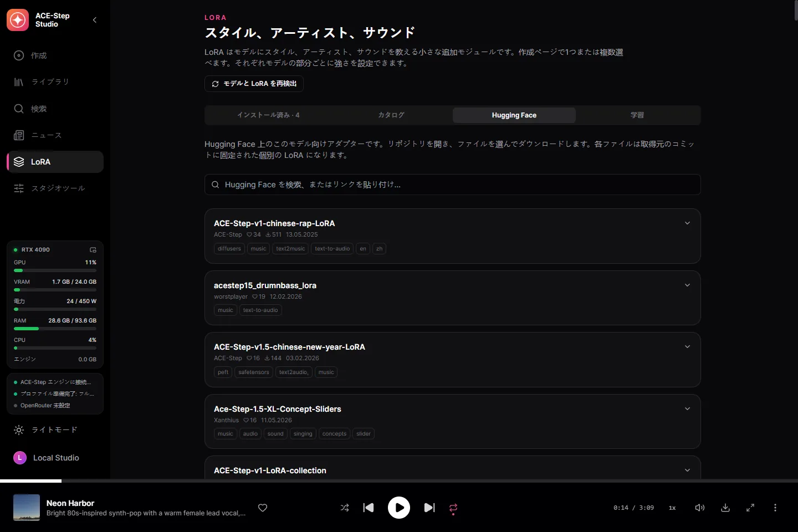Expand the ACE-Step-v1.5-chinese-new-year-LoRA card
The image size is (798, 532).
click(x=687, y=347)
